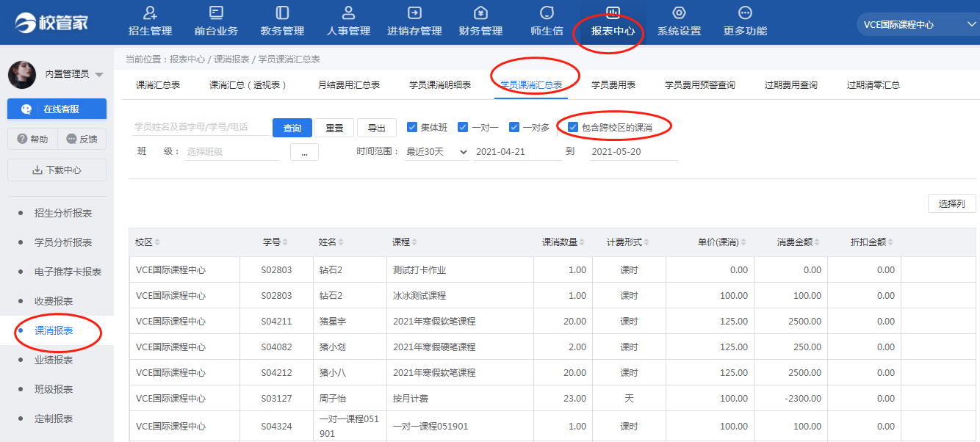980x442 pixels.
Task: Focus the student name search field
Action: 201,127
